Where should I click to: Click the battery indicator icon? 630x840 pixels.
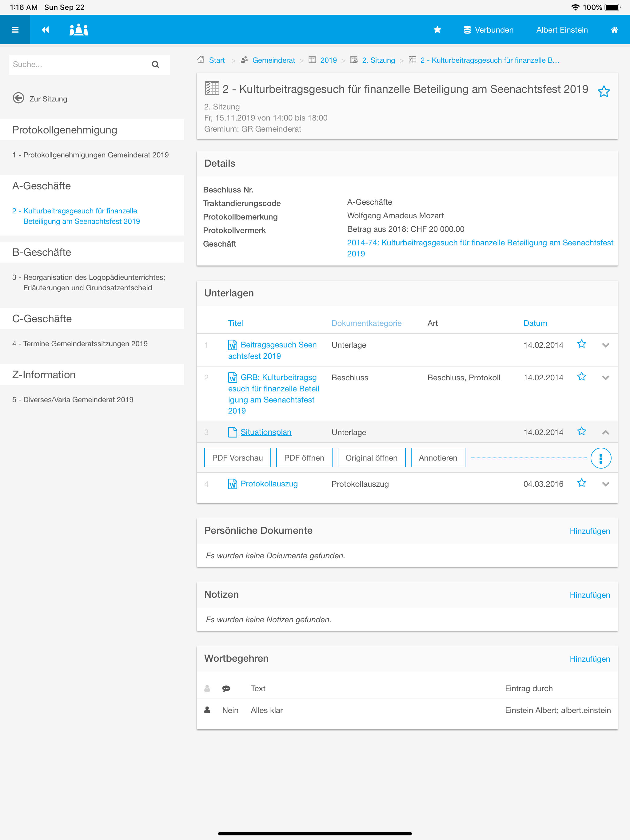pos(612,7)
